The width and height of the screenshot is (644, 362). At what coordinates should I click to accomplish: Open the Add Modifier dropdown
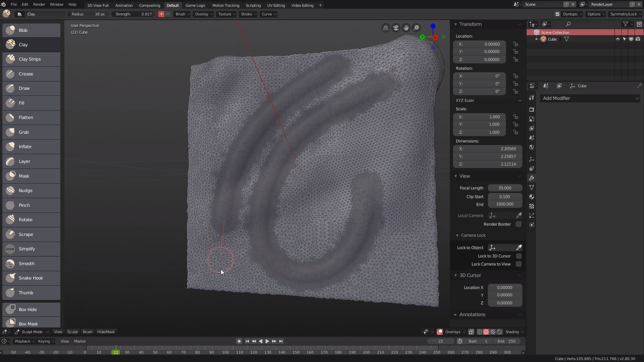(x=590, y=98)
